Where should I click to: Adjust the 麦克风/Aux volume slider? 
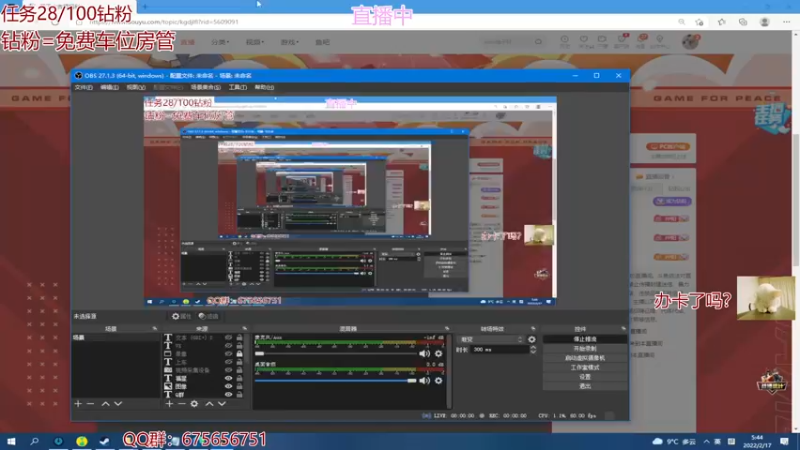pos(335,353)
